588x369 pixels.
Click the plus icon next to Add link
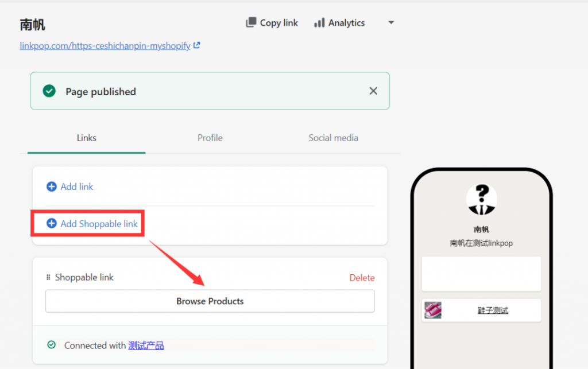(51, 187)
